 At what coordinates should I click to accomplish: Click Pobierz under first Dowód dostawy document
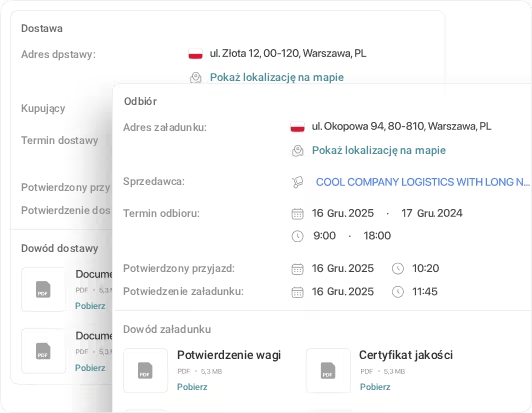[x=90, y=306]
